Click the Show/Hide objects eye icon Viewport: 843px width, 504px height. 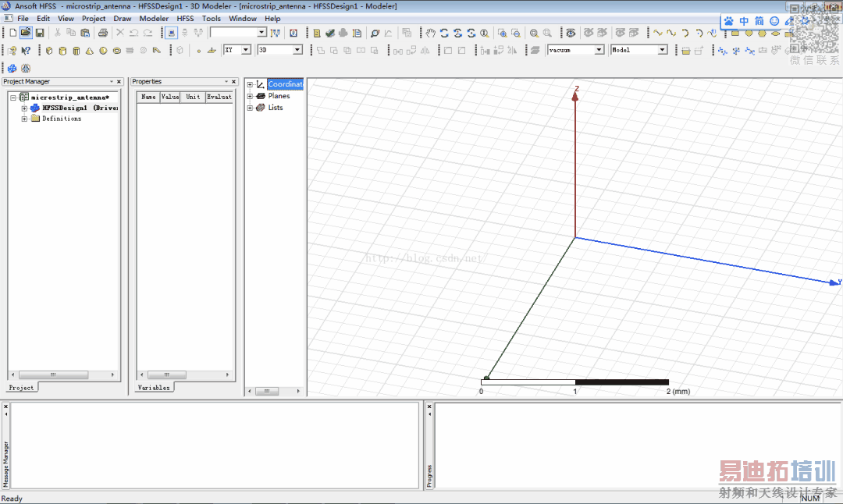coord(571,33)
